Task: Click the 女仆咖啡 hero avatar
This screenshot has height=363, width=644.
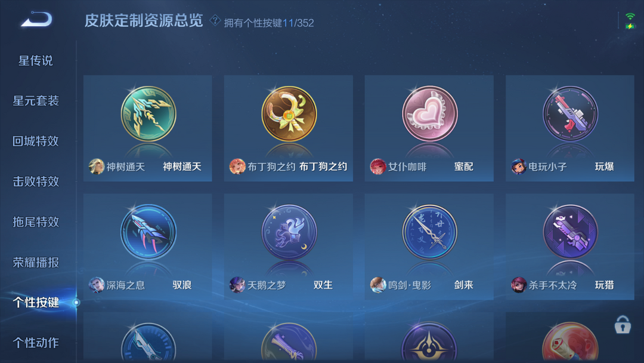Action: [x=377, y=167]
